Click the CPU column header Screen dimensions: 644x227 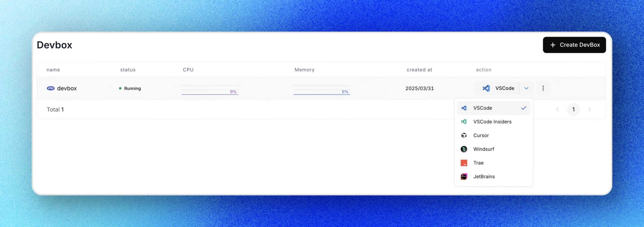tap(188, 70)
